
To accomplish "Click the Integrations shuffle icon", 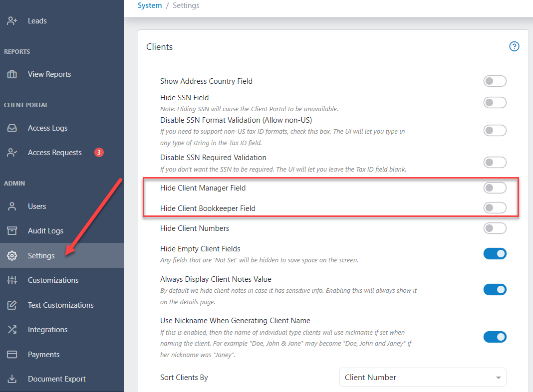I will pyautogui.click(x=12, y=330).
